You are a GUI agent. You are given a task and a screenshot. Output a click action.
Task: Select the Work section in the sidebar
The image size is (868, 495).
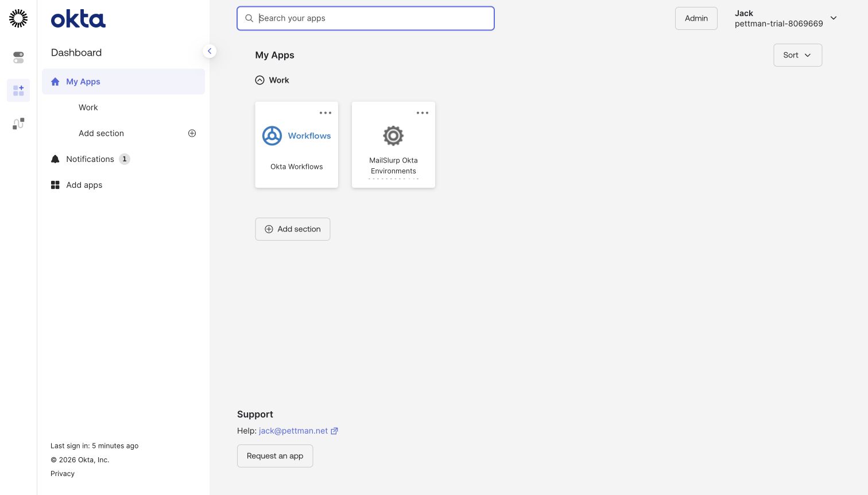pos(88,107)
